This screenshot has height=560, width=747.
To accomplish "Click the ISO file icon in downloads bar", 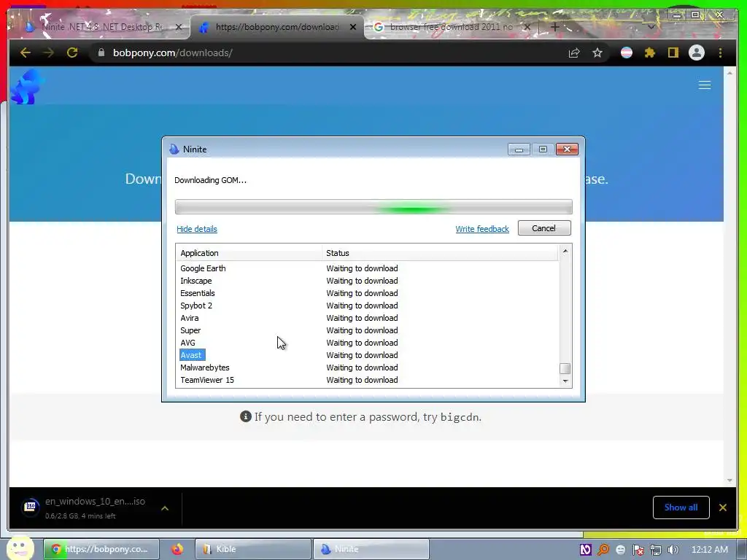I will pos(31,507).
